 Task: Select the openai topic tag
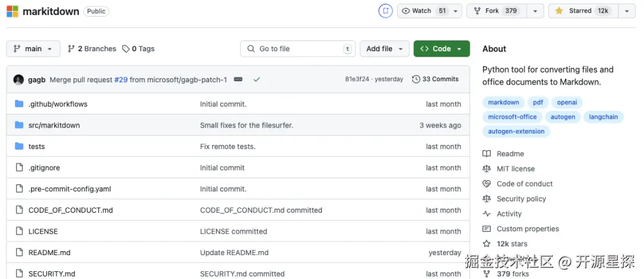pyautogui.click(x=567, y=103)
